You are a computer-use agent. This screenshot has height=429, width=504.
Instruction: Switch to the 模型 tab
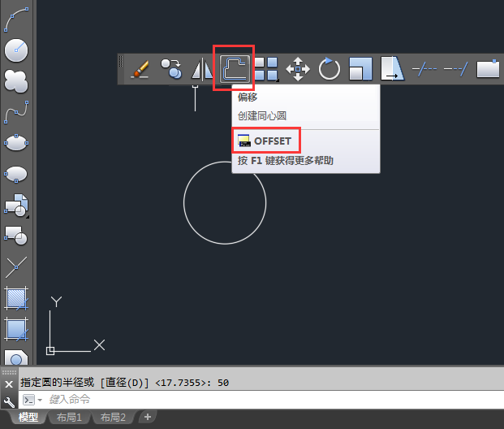(x=28, y=418)
